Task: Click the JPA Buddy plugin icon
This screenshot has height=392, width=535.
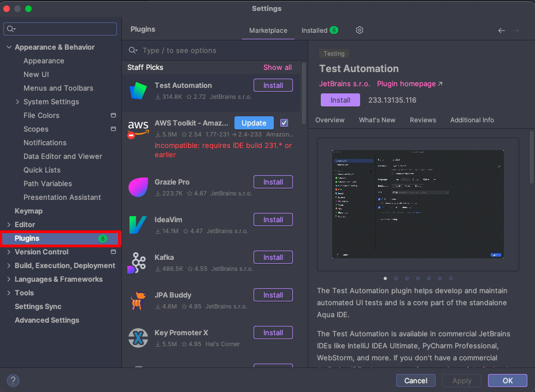Action: 138,300
